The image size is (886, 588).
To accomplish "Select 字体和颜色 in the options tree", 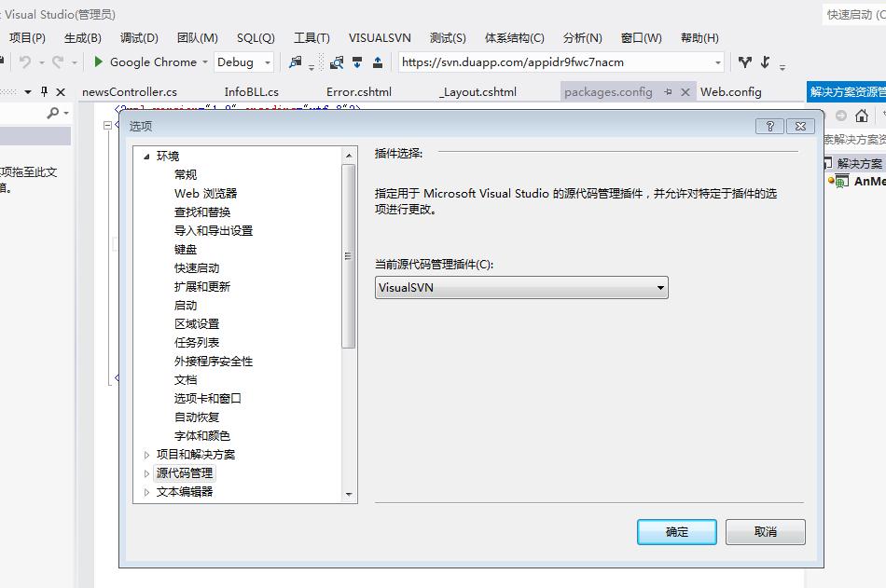I will tap(202, 435).
